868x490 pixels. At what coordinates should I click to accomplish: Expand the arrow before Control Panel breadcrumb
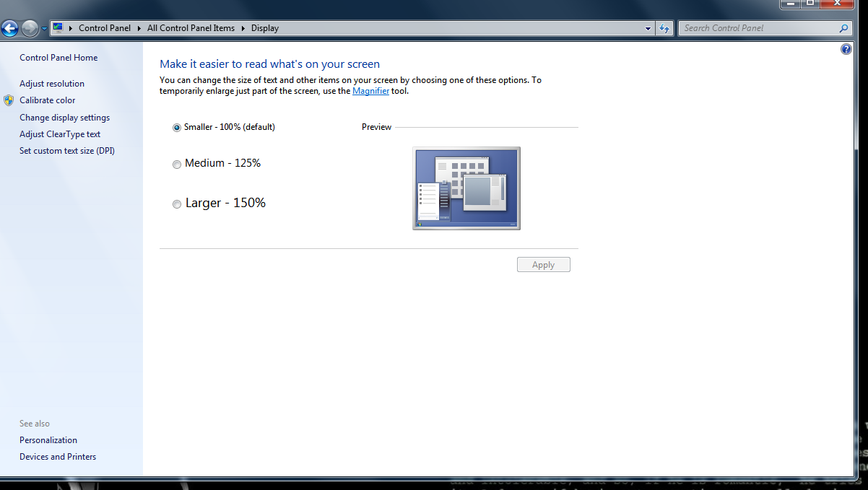click(71, 28)
